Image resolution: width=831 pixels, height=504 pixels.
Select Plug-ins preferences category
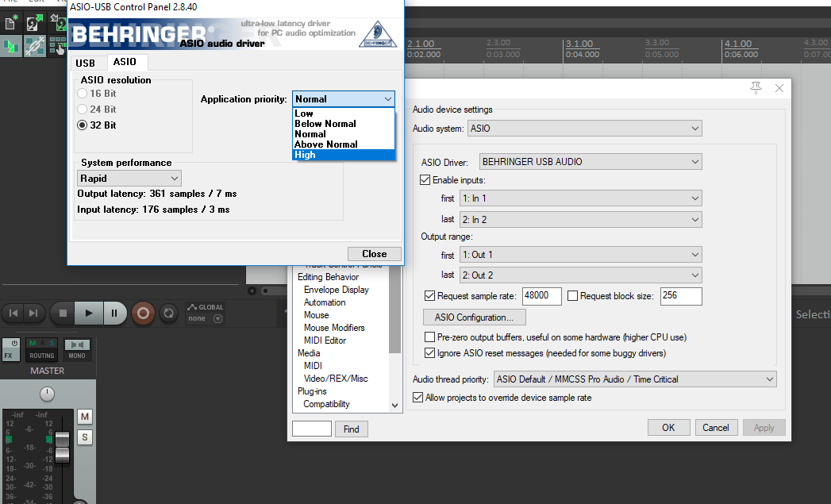point(312,391)
